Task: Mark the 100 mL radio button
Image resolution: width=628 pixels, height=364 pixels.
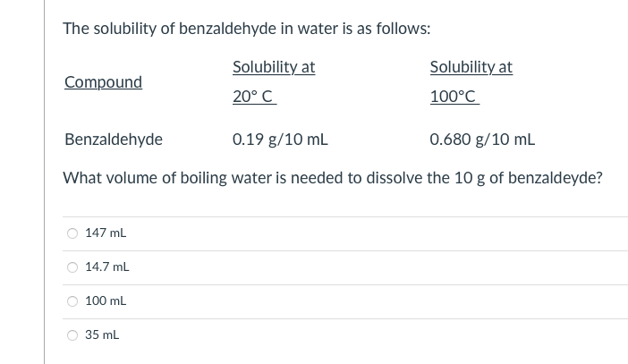Action: coord(72,301)
